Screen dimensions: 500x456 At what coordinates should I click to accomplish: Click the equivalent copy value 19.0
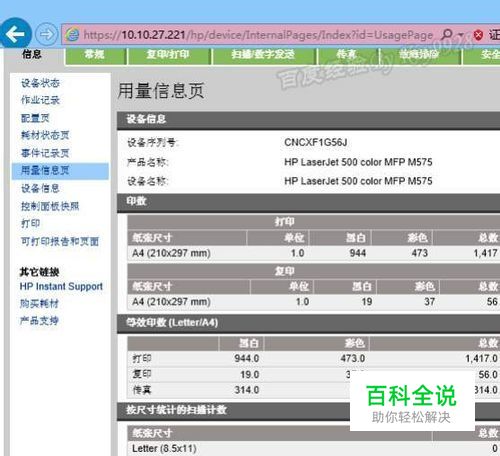(x=250, y=375)
